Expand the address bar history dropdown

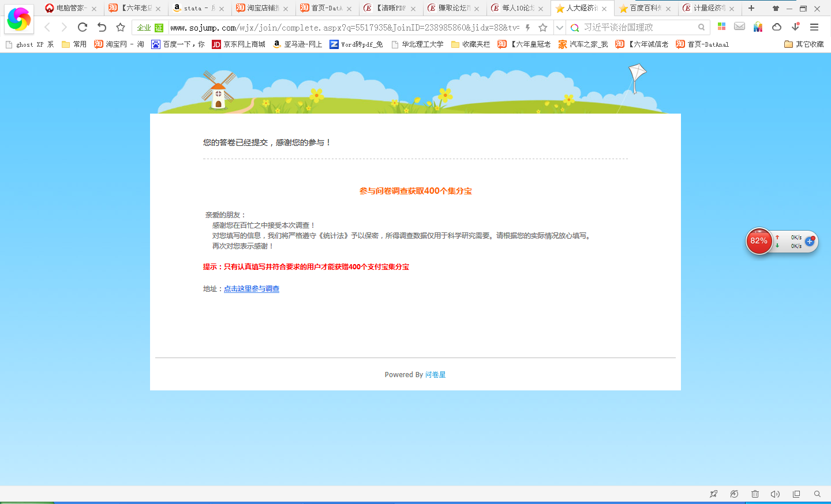[559, 27]
